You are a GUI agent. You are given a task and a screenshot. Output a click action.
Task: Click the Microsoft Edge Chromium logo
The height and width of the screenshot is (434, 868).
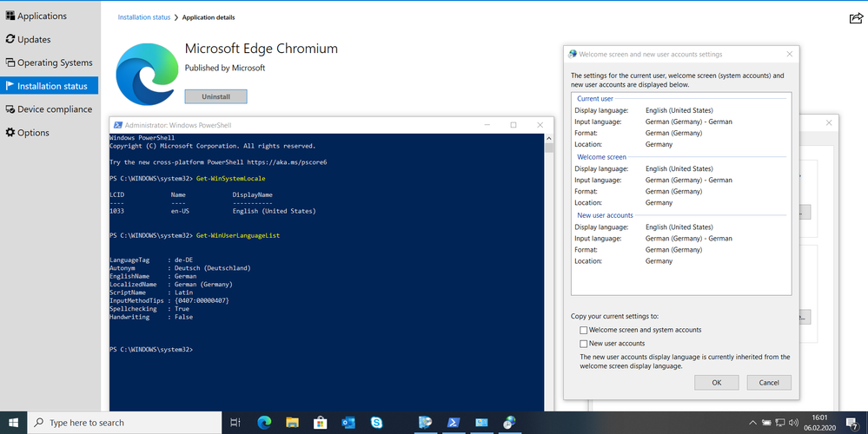147,74
